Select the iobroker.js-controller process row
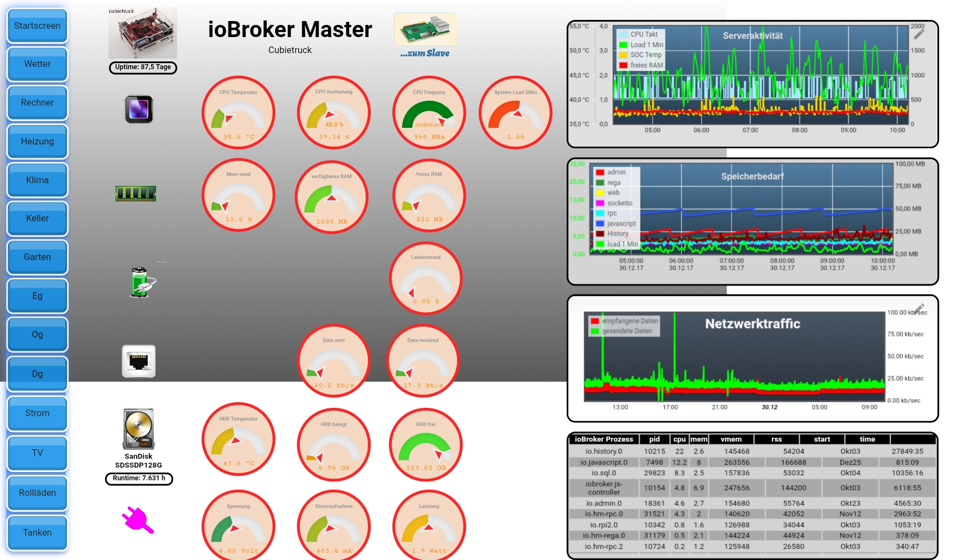Image resolution: width=965 pixels, height=560 pixels. click(753, 488)
